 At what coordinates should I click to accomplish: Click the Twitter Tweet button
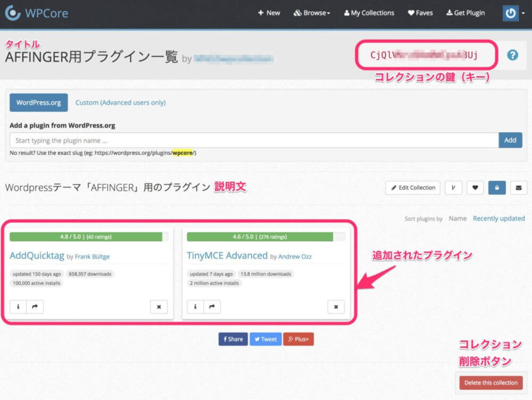point(265,339)
